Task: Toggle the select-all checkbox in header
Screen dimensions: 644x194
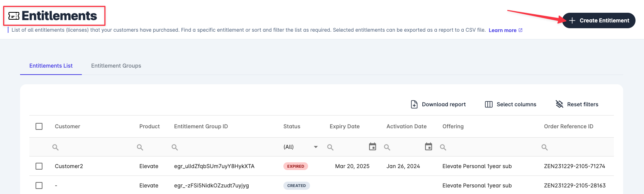Action: tap(39, 126)
